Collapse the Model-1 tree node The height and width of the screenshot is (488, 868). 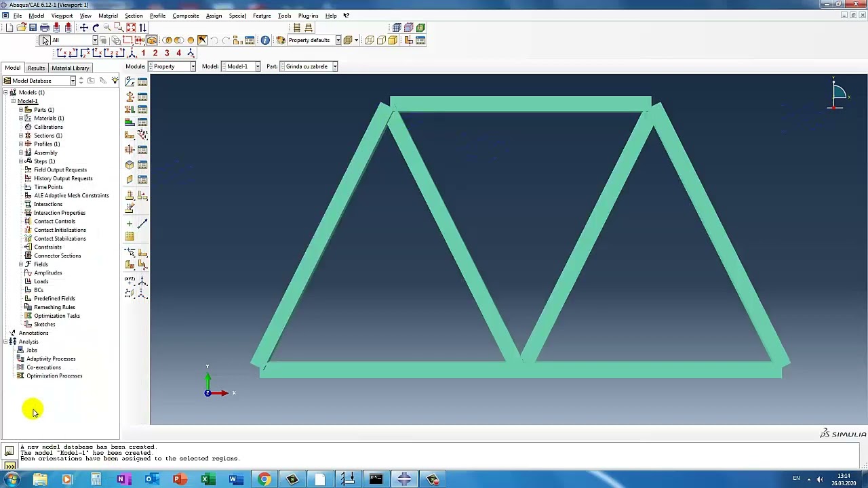coord(13,101)
